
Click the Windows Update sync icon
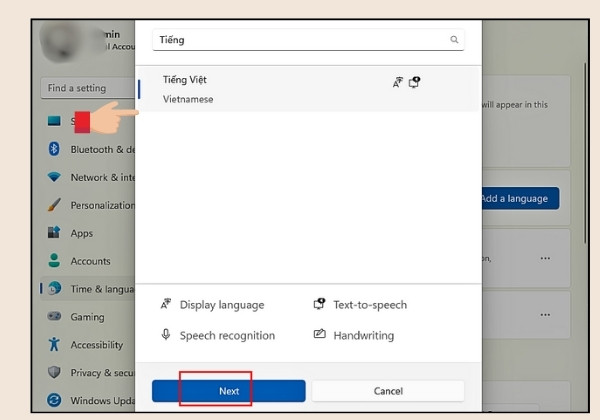(54, 400)
